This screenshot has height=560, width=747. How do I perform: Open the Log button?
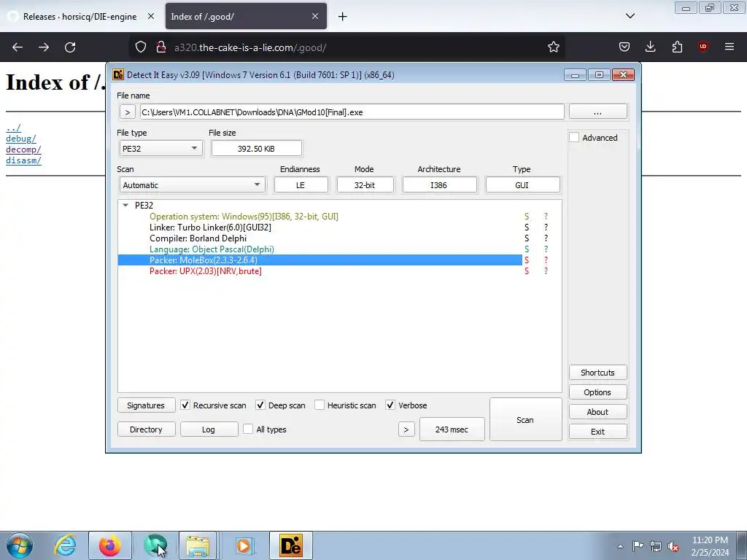[209, 429]
